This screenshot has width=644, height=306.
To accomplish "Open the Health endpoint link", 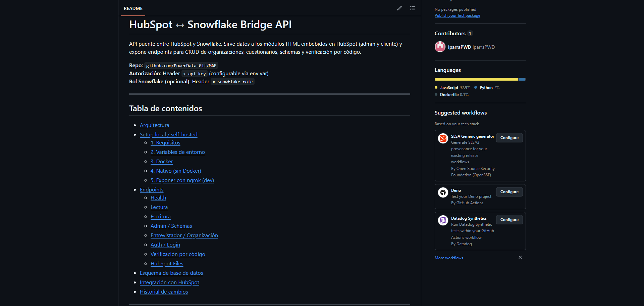I will [158, 198].
